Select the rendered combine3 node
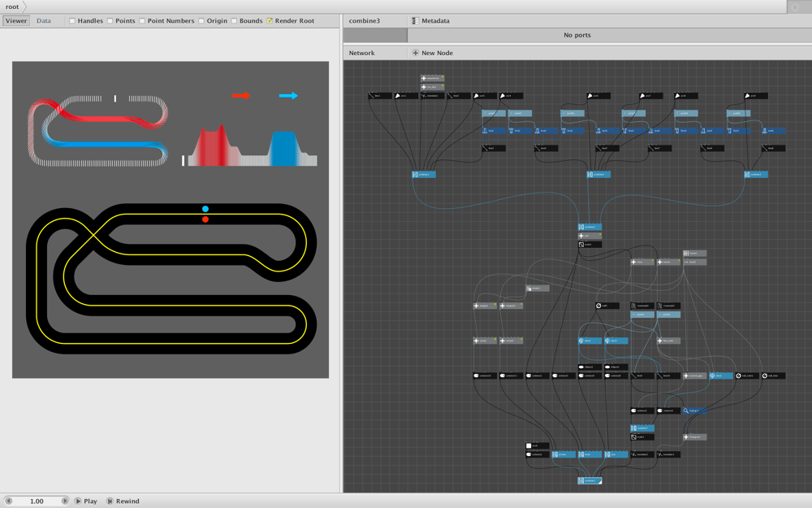The width and height of the screenshot is (812, 508). pyautogui.click(x=590, y=480)
